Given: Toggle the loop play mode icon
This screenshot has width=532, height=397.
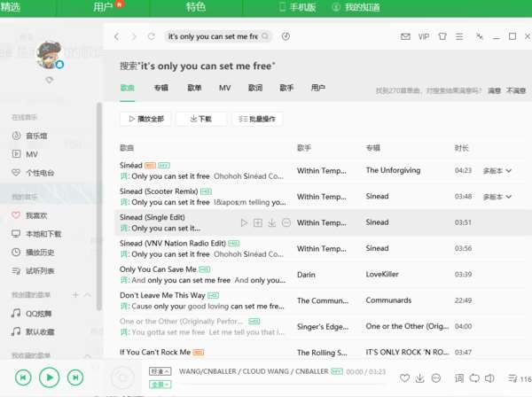Looking at the screenshot, I should pos(474,378).
